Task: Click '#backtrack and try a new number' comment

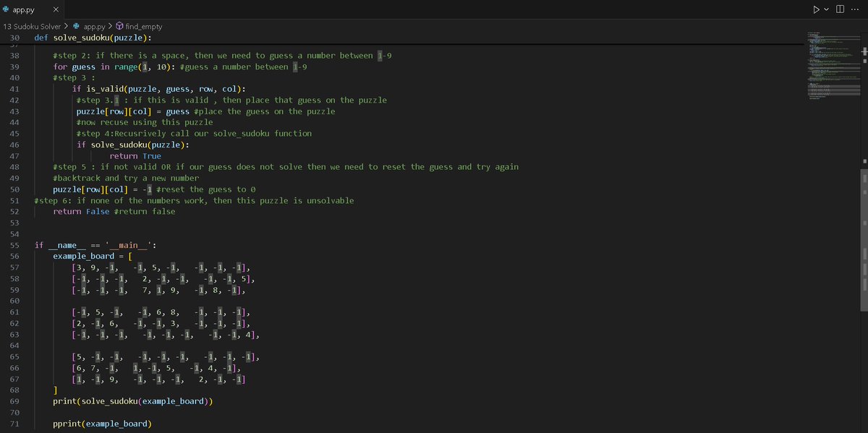Action: [x=126, y=178]
